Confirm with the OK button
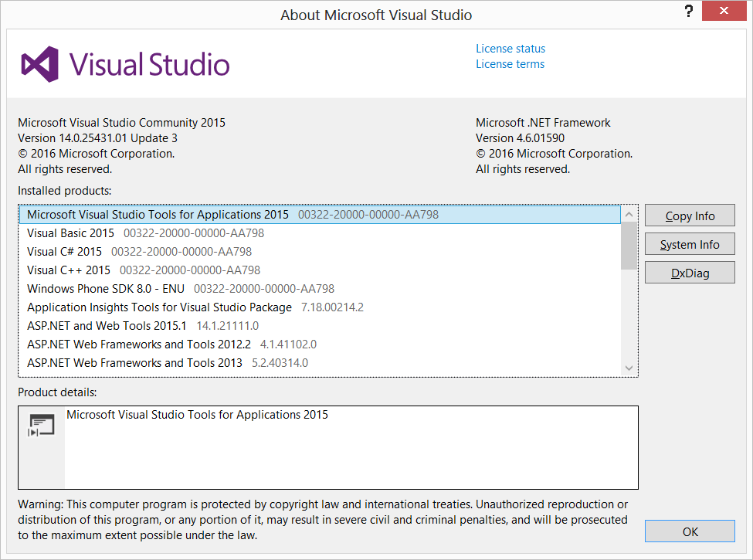The width and height of the screenshot is (753, 560). tap(690, 531)
